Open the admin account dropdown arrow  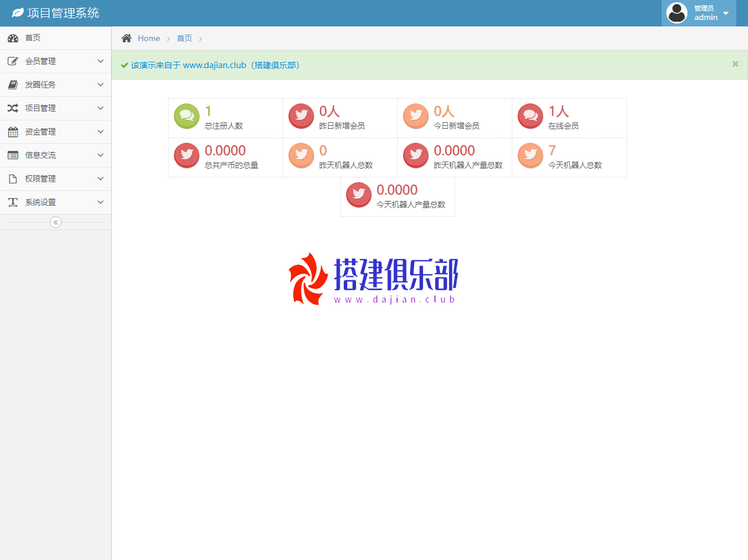coord(726,13)
